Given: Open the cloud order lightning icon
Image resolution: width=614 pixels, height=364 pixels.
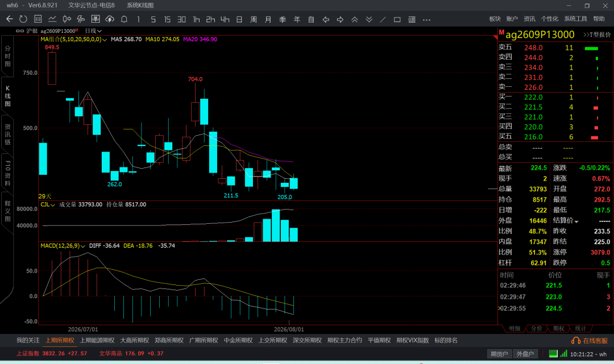Looking at the screenshot, I should tap(110, 19).
